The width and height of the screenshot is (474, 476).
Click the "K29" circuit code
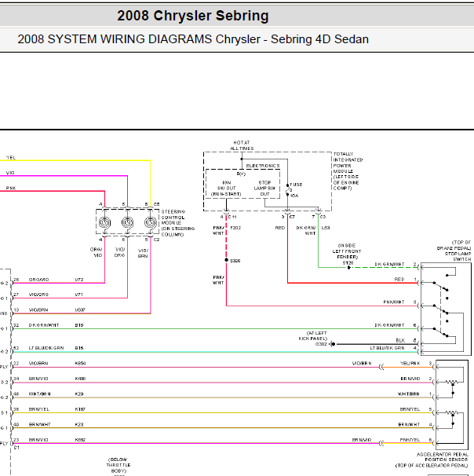(x=79, y=394)
